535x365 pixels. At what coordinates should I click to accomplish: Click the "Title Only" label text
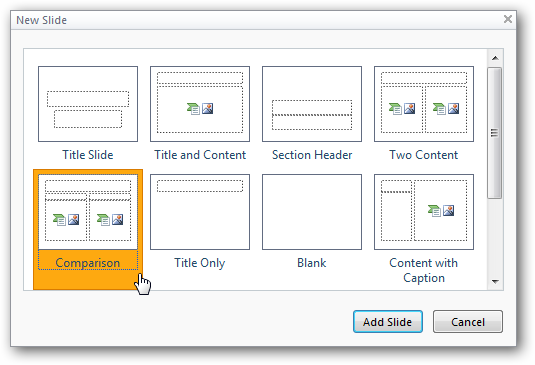tap(200, 263)
